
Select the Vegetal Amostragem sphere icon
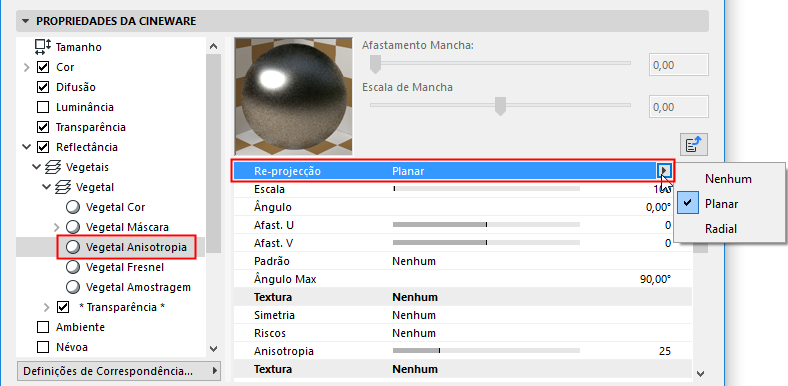tap(73, 287)
